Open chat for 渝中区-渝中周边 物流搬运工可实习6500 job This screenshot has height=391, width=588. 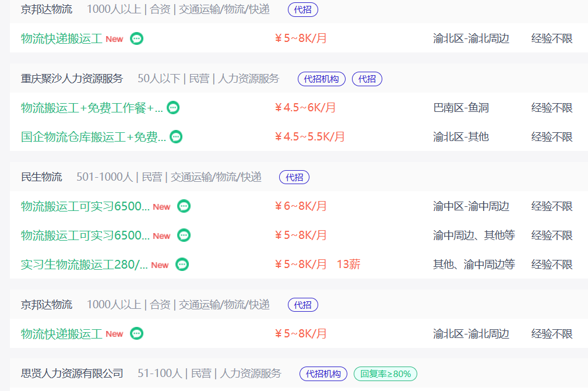click(x=184, y=206)
